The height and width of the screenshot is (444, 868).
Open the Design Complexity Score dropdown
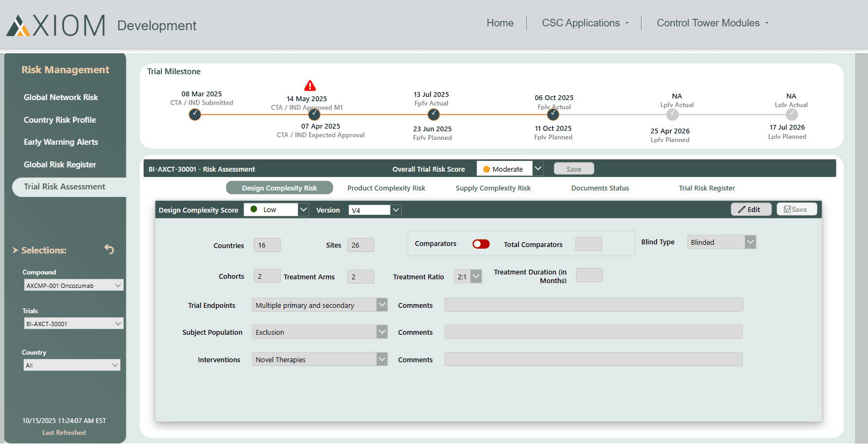point(303,209)
